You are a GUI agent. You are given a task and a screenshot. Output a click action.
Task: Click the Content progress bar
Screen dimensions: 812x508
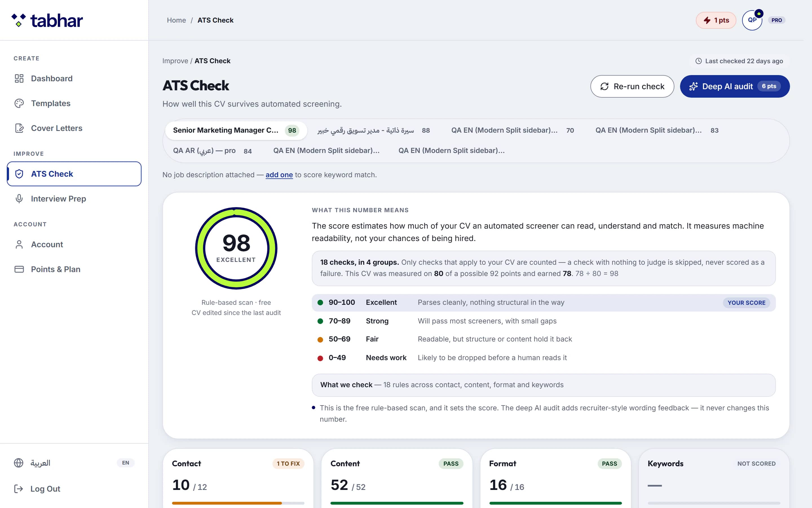(x=397, y=503)
